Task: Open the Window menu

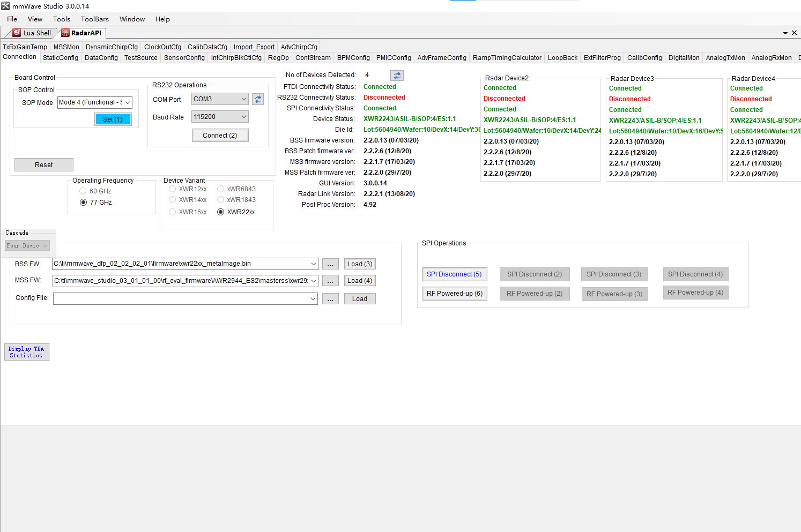Action: (132, 19)
